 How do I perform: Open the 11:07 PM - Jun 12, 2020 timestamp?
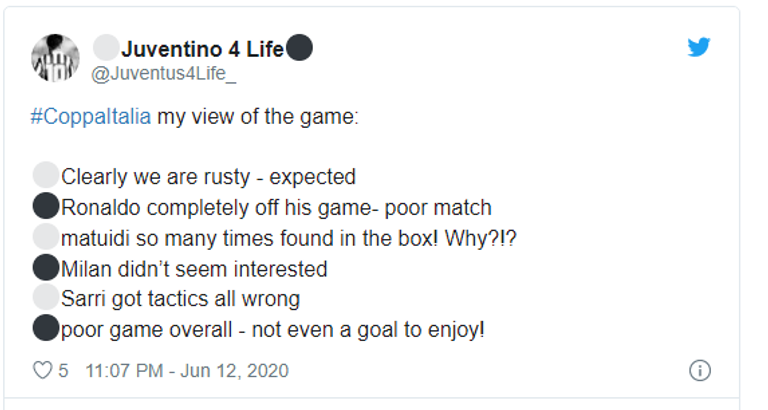(187, 371)
